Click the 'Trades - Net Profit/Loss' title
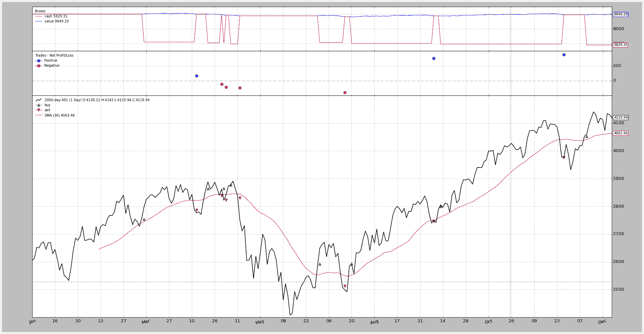 click(x=54, y=56)
